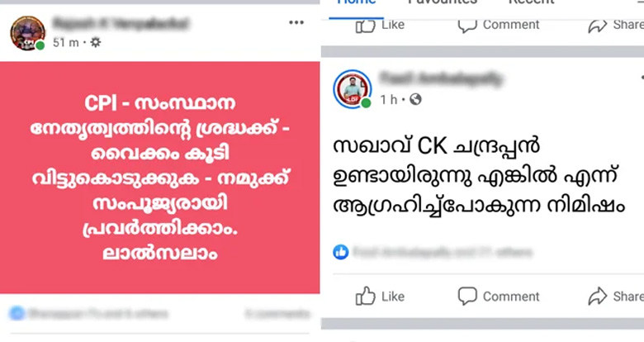Switch to the Home tab
This screenshot has width=644, height=342.
356,2
